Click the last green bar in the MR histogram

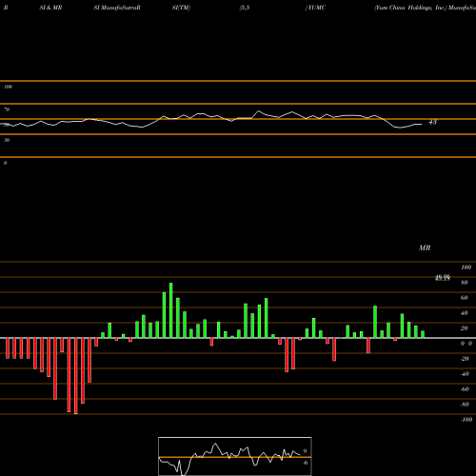[423, 334]
